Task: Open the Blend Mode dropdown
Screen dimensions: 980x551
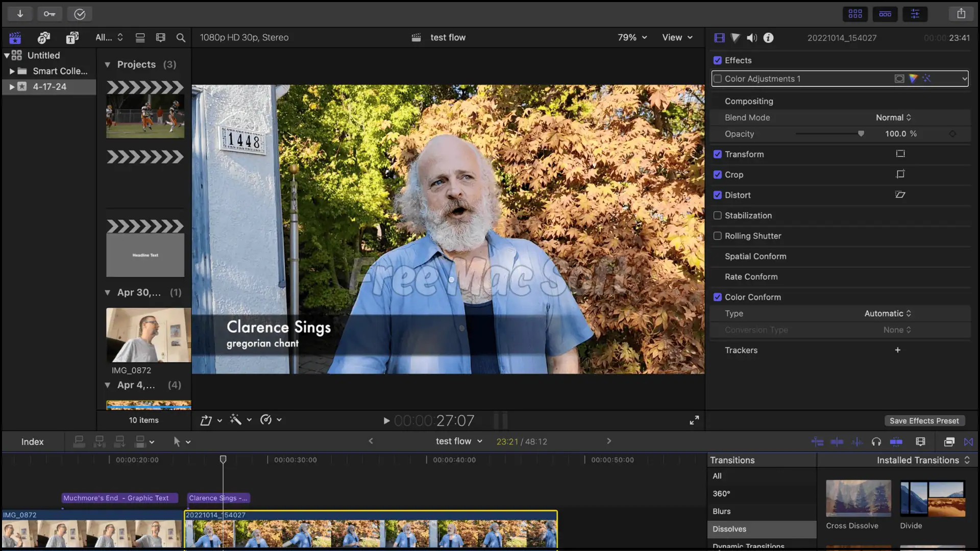Action: tap(892, 117)
